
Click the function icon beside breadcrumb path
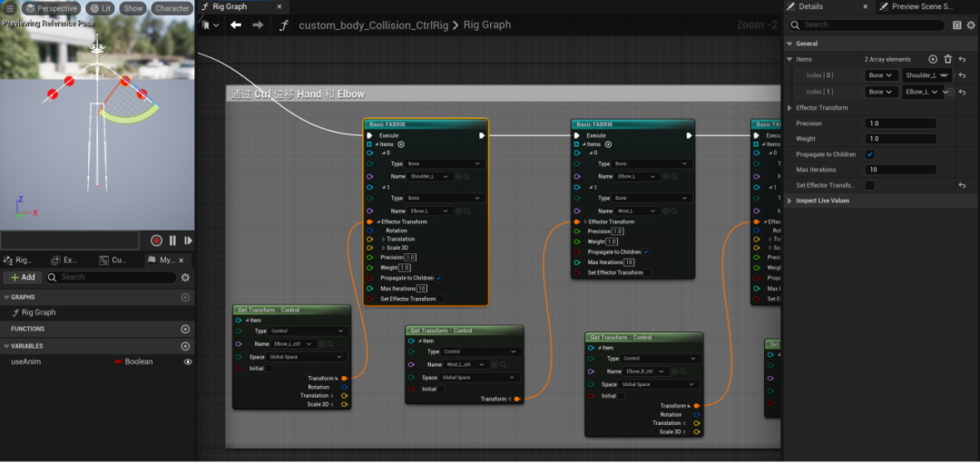click(x=284, y=25)
